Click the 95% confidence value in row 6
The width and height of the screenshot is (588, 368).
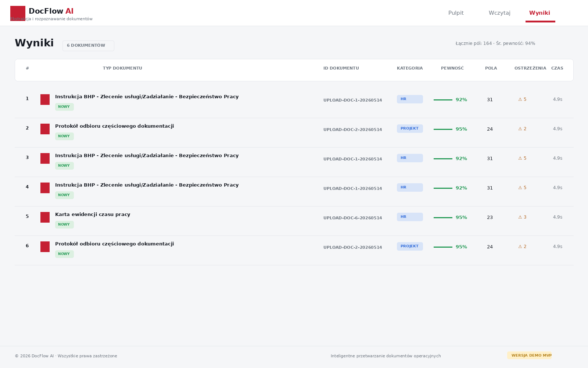pos(461,247)
